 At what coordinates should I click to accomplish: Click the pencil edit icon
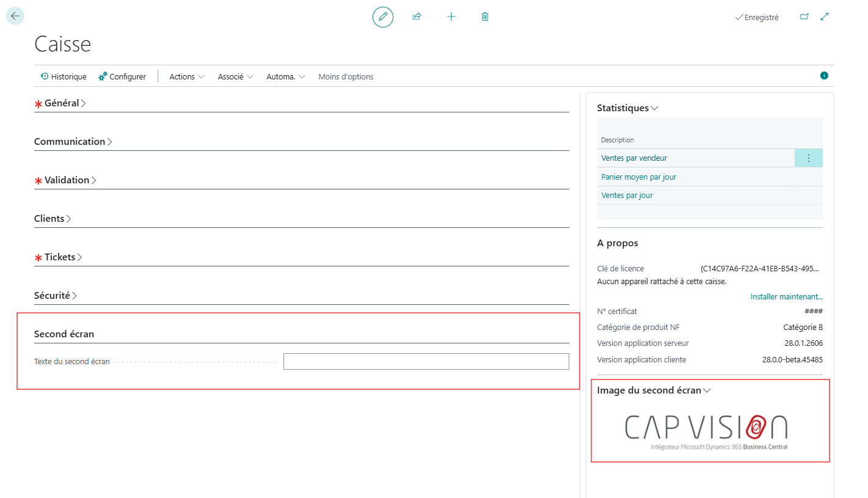383,16
